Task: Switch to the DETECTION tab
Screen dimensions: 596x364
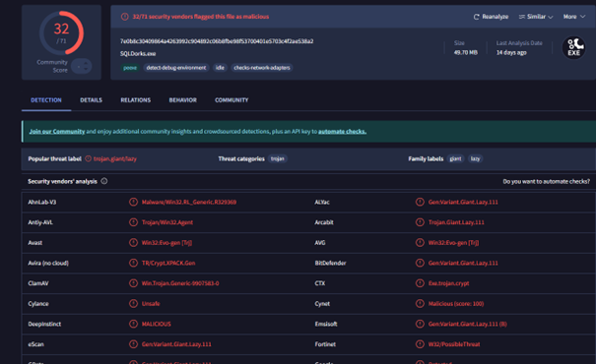Action: 46,100
